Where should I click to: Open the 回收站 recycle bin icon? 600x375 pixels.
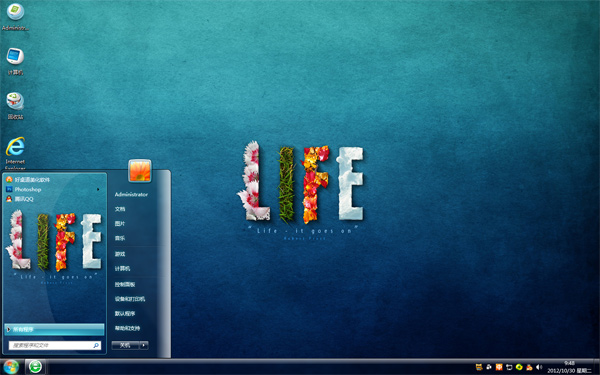[15, 106]
